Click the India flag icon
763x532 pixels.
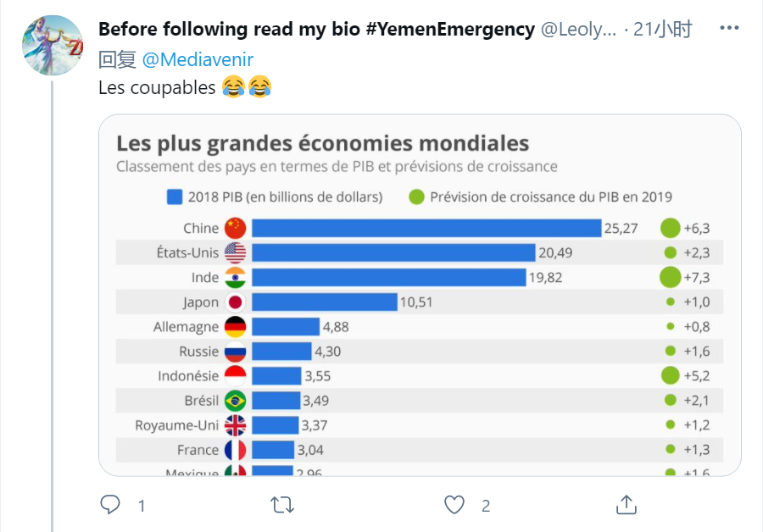(235, 277)
